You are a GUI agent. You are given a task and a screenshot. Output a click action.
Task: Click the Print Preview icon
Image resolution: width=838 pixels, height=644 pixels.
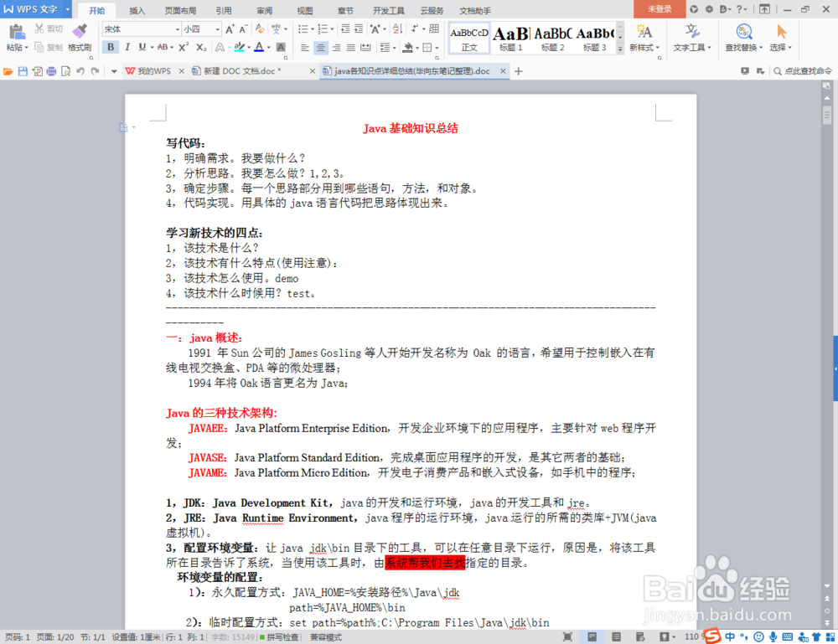65,71
